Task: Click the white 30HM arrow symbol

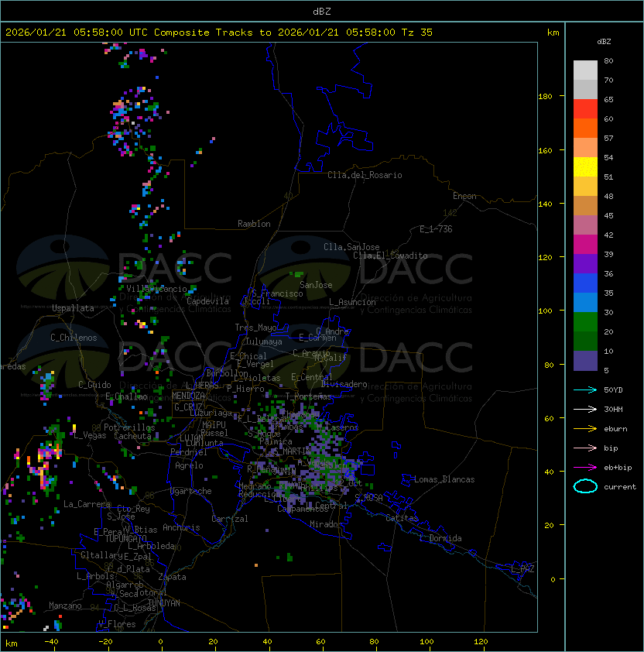Action: 584,409
